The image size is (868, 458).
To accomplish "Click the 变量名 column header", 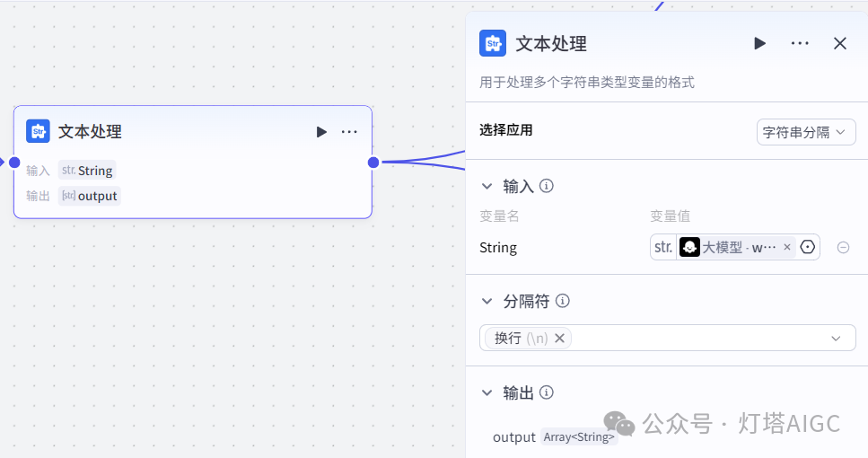I will point(499,216).
